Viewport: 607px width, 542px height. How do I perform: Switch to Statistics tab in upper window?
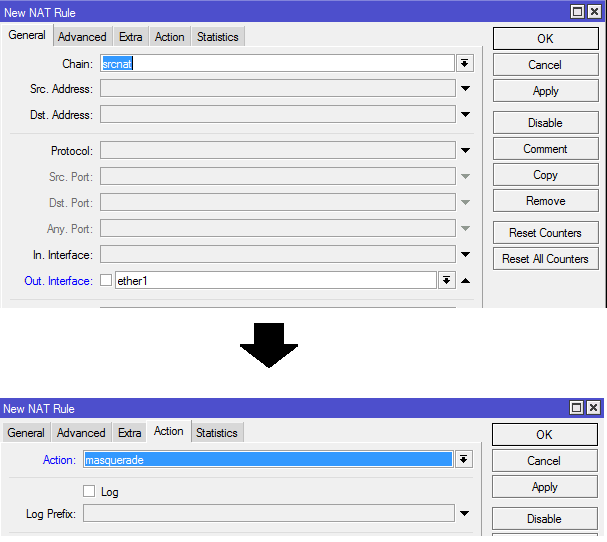coord(218,37)
